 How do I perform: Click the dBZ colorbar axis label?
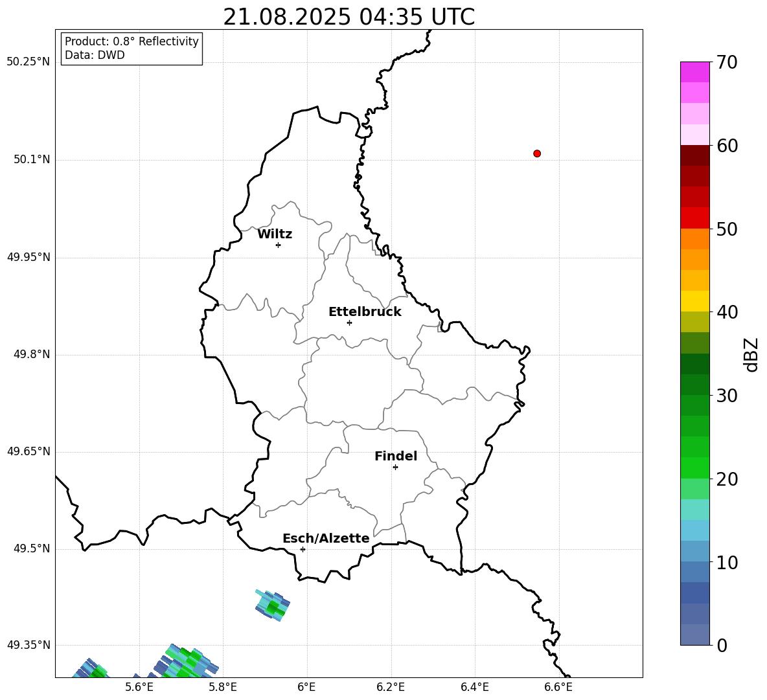tap(752, 354)
